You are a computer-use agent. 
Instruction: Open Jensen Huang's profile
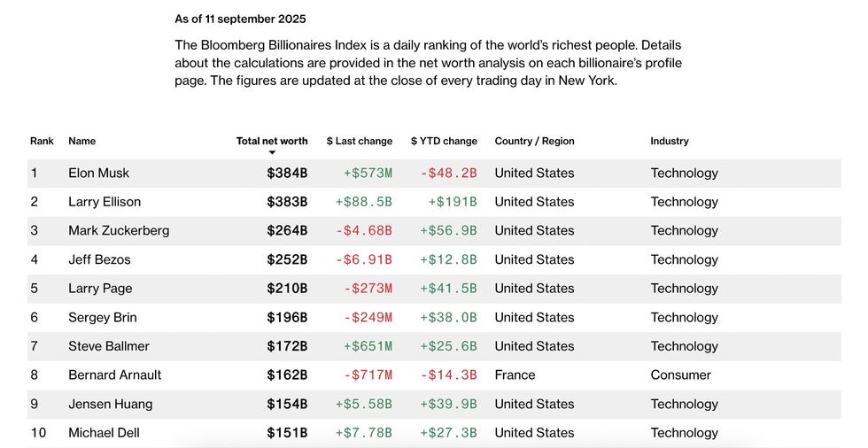coord(110,404)
